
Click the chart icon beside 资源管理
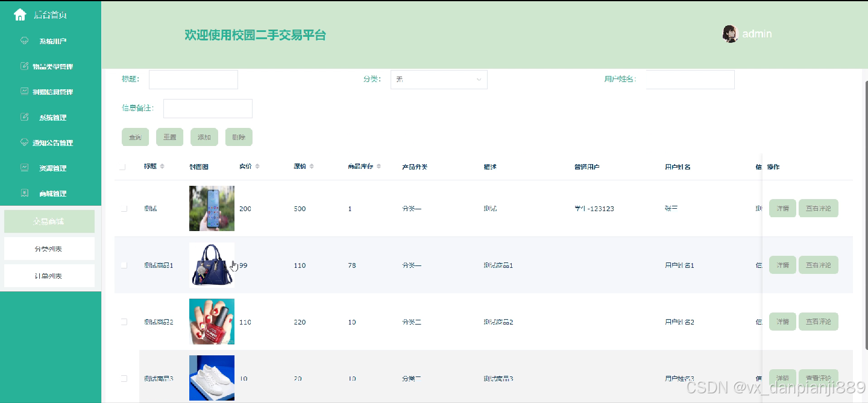(x=25, y=168)
